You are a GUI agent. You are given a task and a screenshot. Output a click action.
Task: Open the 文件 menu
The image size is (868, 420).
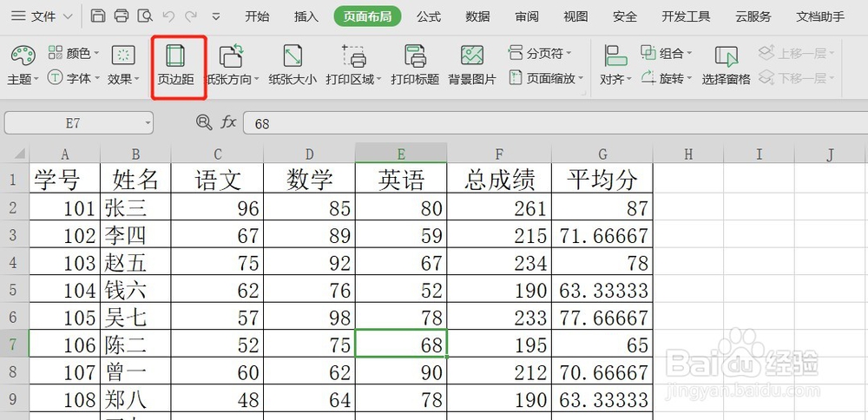(42, 16)
